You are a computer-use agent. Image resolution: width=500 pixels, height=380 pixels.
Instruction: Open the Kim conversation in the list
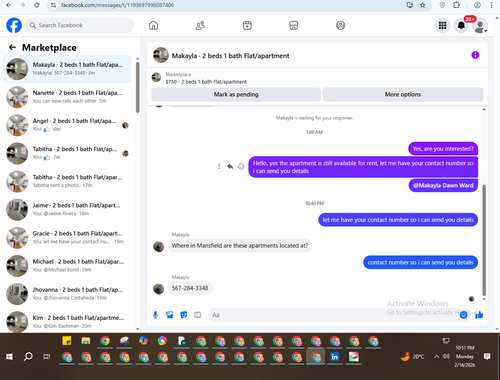click(x=67, y=322)
